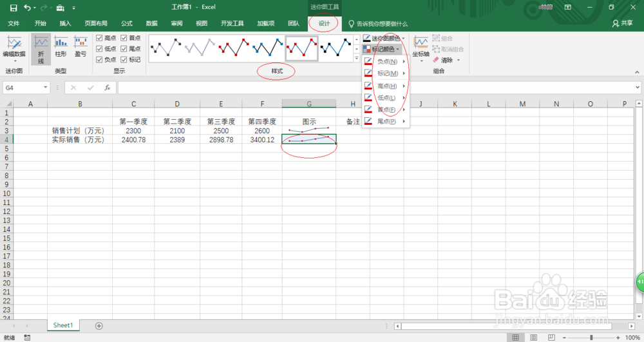The image size is (644, 342).
Task: Open the Last Point color submenu
Action: [386, 121]
